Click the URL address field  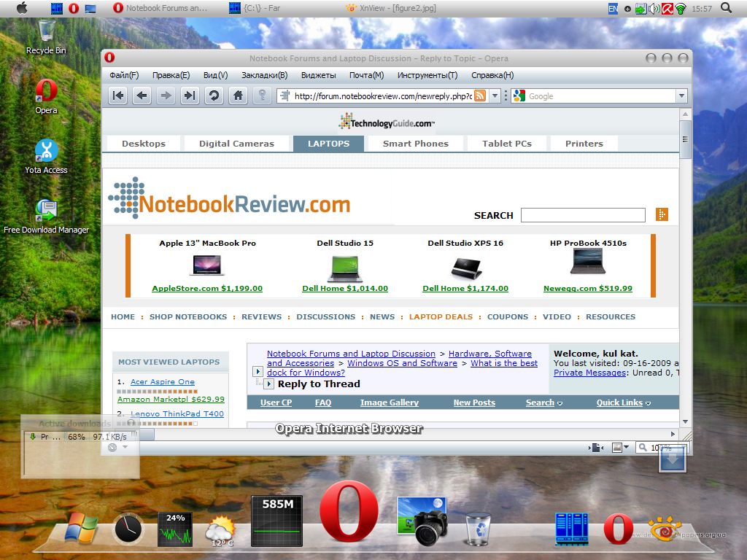click(382, 96)
